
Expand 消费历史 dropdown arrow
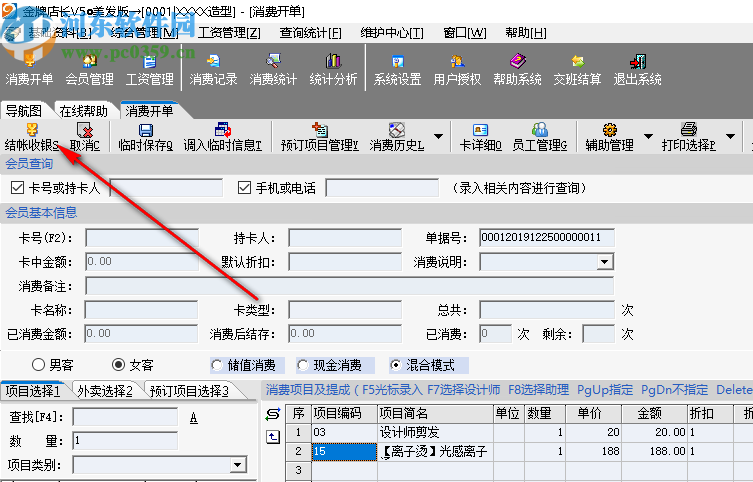pos(438,137)
